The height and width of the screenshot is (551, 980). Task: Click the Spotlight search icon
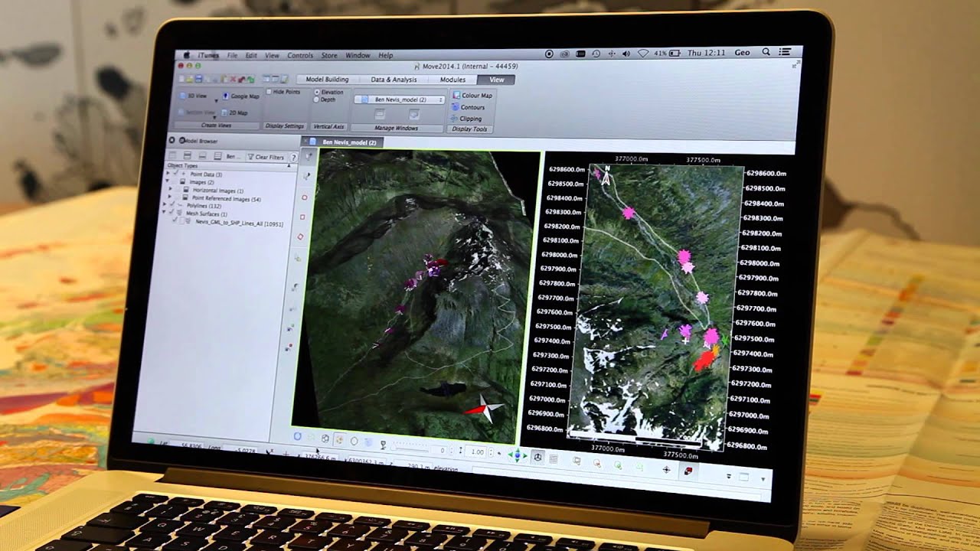(766, 52)
